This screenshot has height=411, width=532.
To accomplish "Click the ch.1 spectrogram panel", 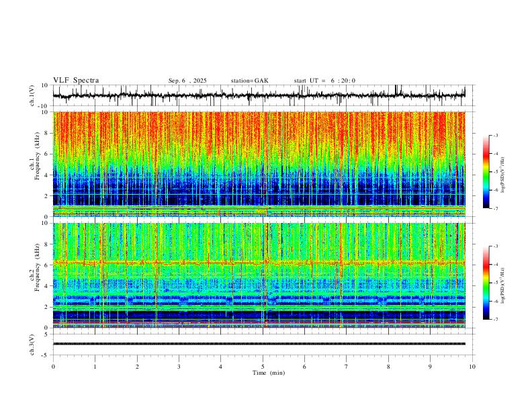I will point(259,164).
